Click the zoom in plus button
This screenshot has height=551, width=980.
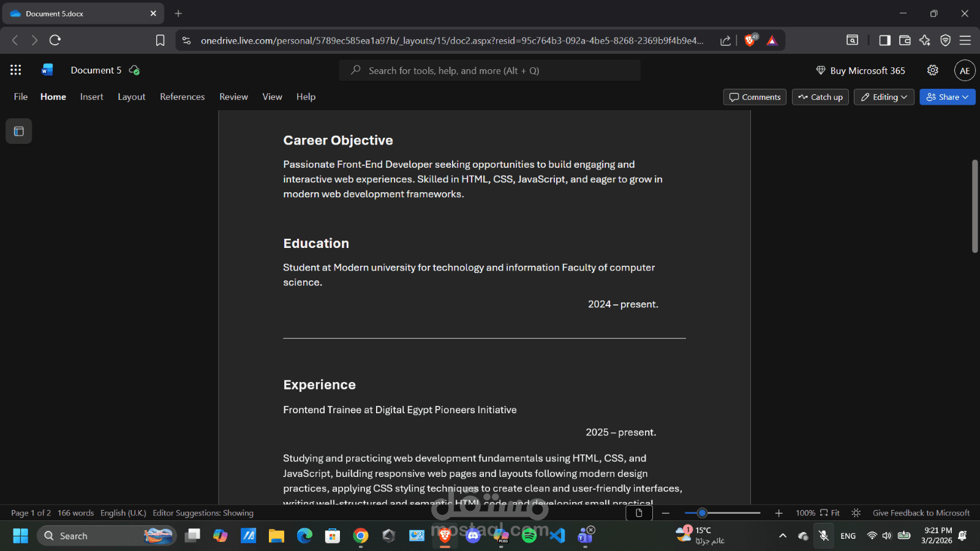[x=778, y=513]
